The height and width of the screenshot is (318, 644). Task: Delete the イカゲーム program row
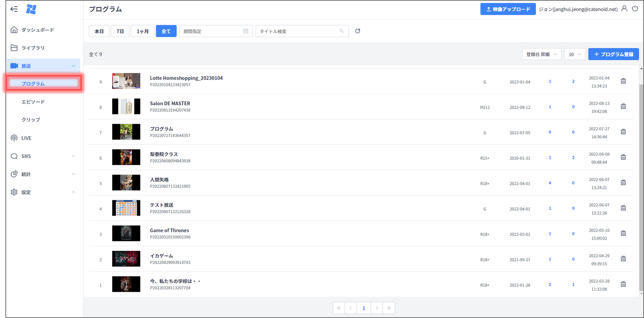pos(623,259)
